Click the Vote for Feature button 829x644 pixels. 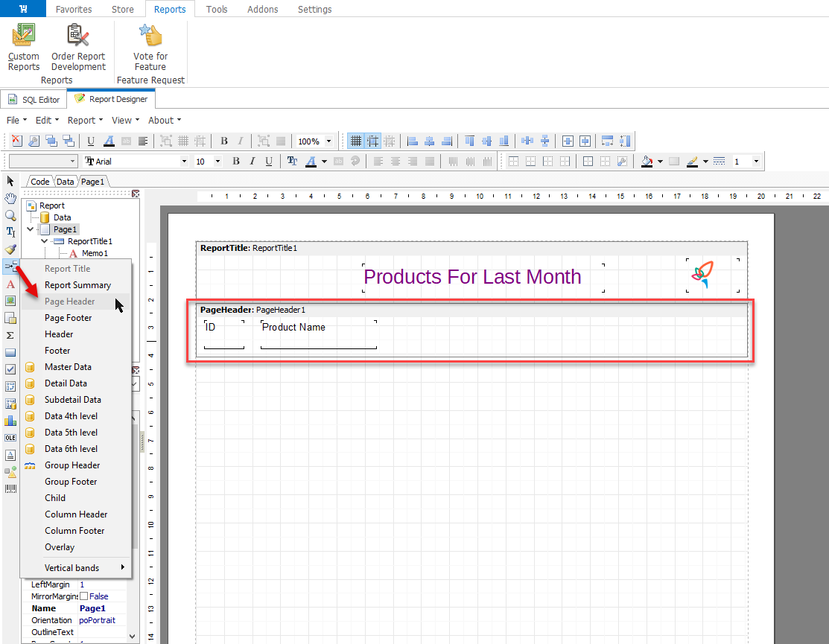(x=150, y=48)
